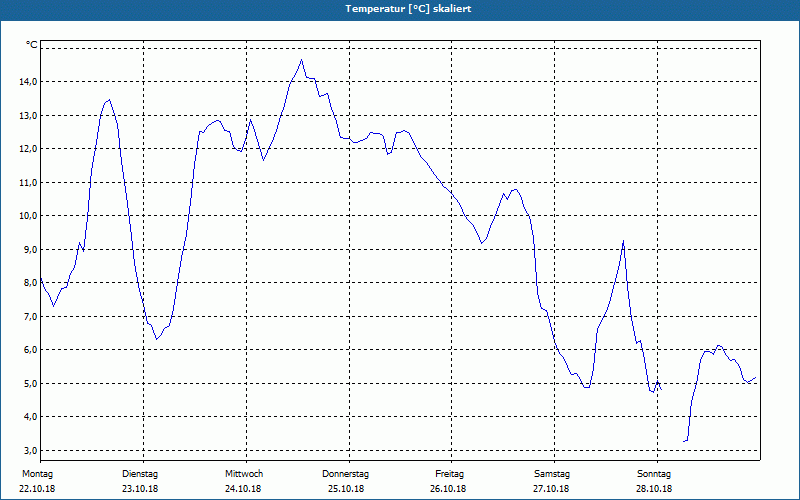Click the 12,0 y-axis value
The width and height of the screenshot is (800, 500).
pos(28,148)
